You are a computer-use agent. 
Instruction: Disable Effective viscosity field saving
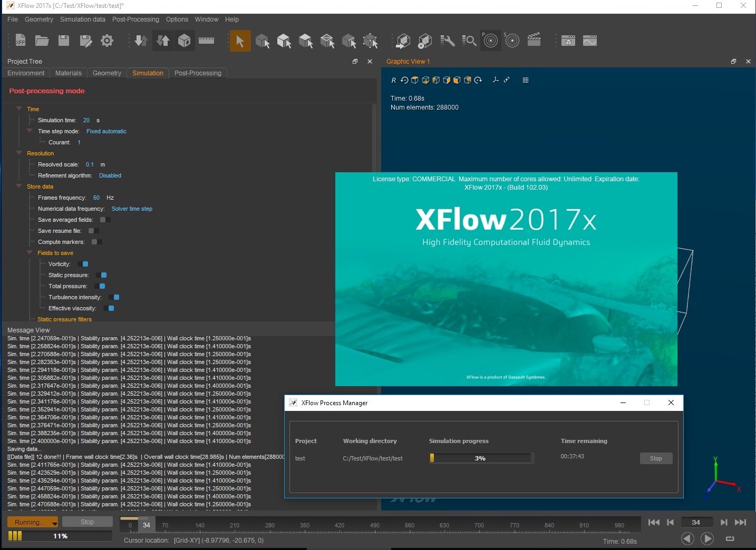tap(109, 308)
